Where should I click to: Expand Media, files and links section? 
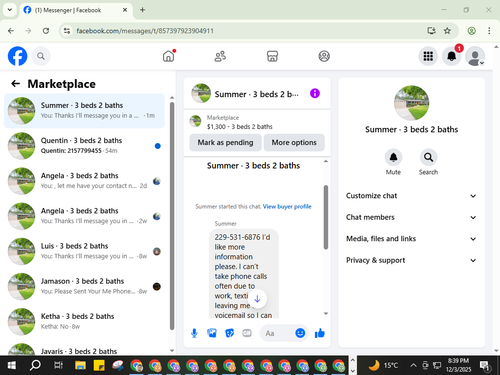(411, 239)
